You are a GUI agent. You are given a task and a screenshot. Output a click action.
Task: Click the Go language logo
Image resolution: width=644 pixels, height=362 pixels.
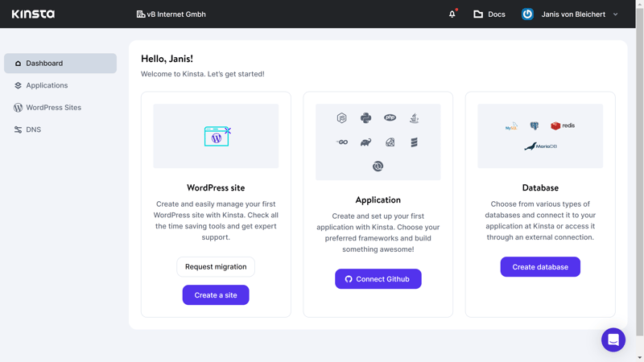(x=341, y=142)
